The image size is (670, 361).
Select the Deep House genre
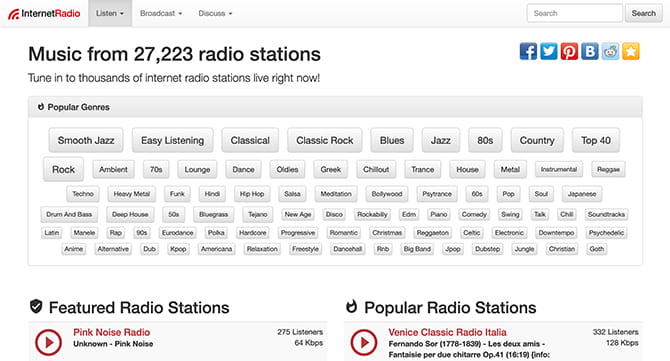130,214
